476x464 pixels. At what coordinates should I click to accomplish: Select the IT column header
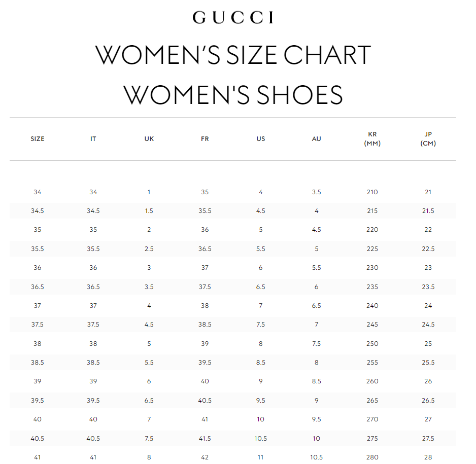click(93, 139)
